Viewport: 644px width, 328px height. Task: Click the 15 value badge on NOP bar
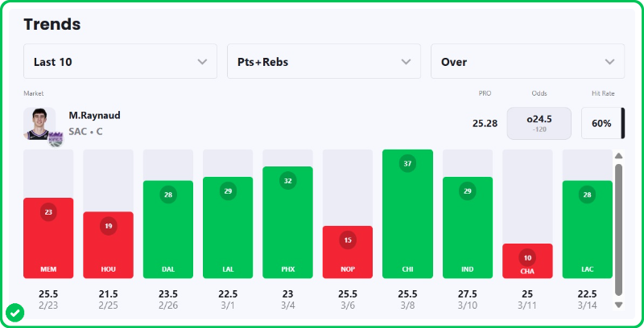coord(348,240)
